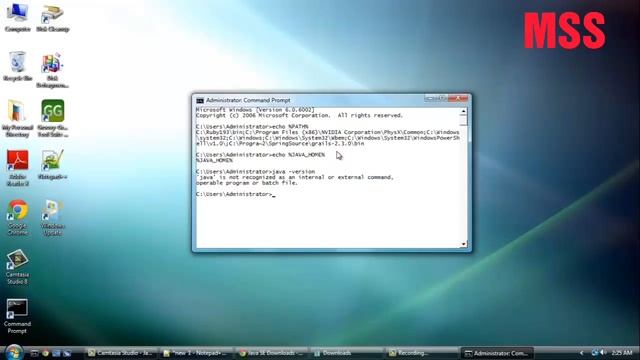Click the Chrome quick launch icon
The height and width of the screenshot is (360, 640).
(45, 353)
